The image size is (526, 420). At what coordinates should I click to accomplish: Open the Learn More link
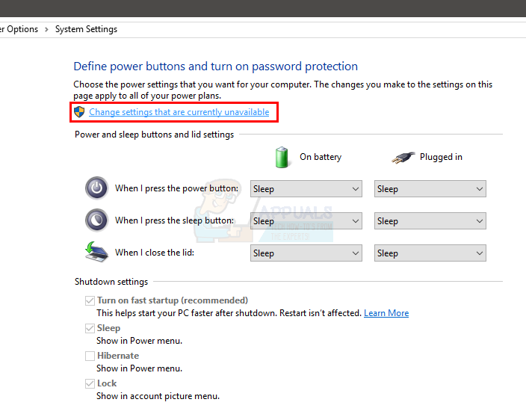(x=386, y=313)
